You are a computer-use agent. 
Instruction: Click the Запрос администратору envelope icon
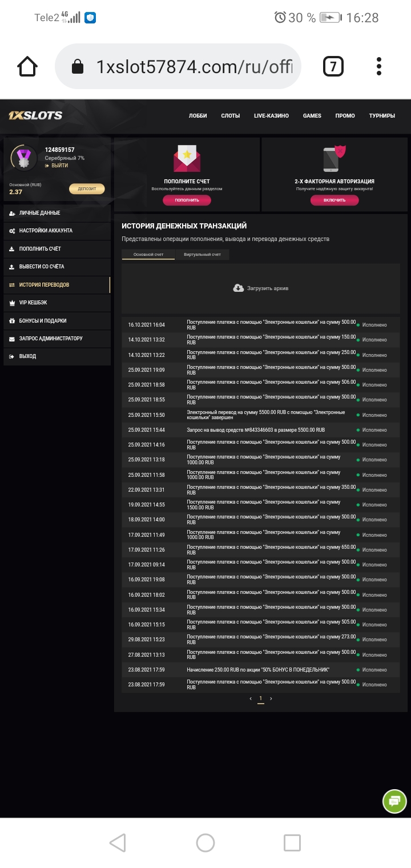point(13,339)
